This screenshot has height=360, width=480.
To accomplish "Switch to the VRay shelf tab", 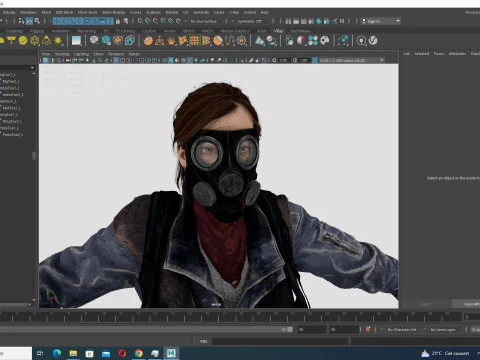I will [x=278, y=31].
